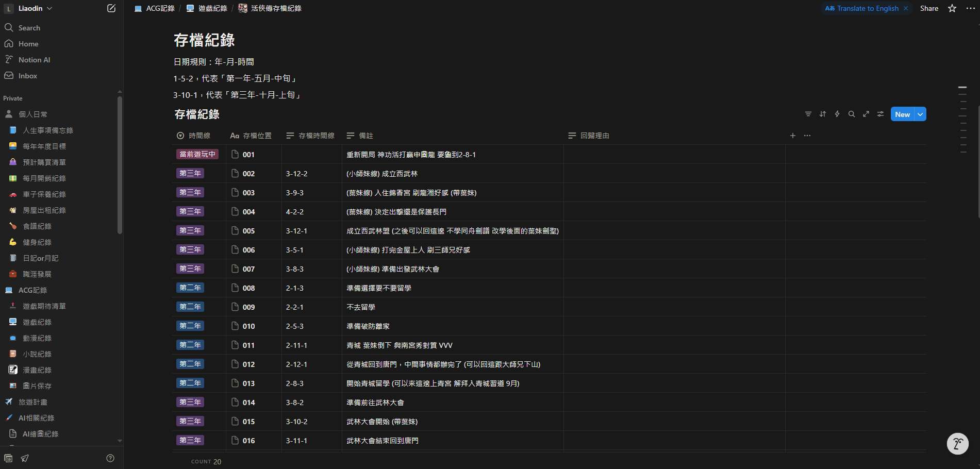Click 活俠傳存檔紀錄 breadcrumb

(x=270, y=8)
